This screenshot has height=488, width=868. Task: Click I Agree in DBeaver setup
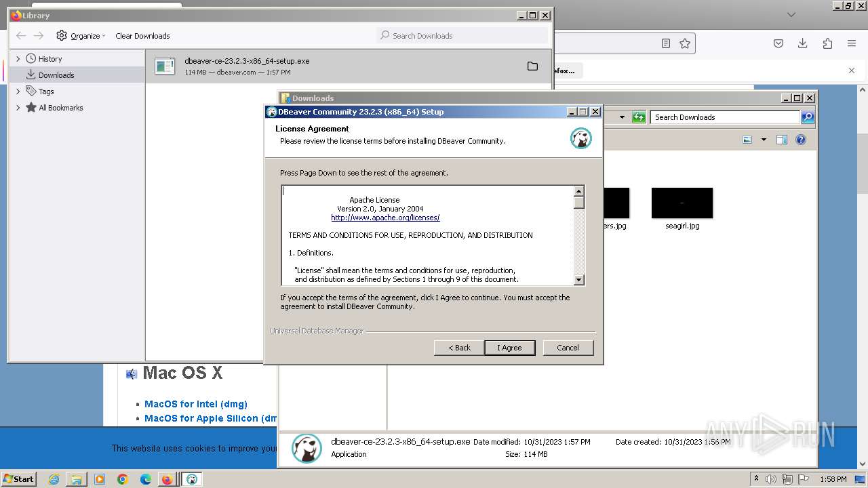pyautogui.click(x=510, y=348)
